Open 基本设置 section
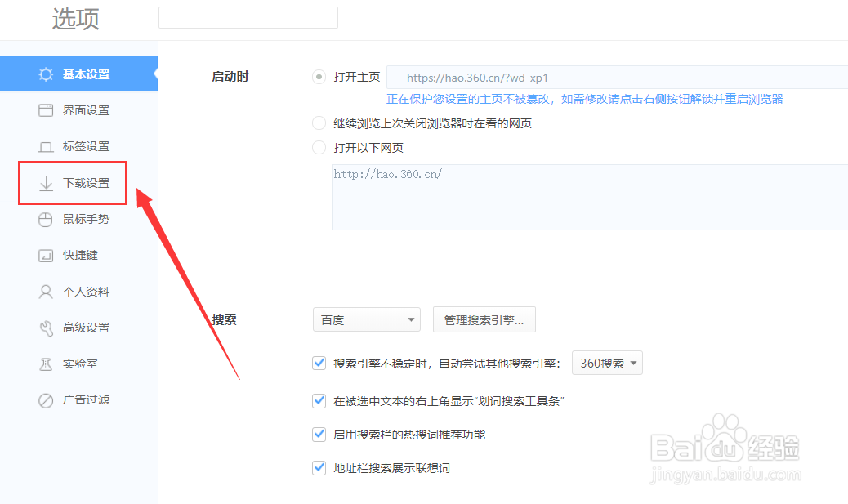848x504 pixels. (x=79, y=74)
